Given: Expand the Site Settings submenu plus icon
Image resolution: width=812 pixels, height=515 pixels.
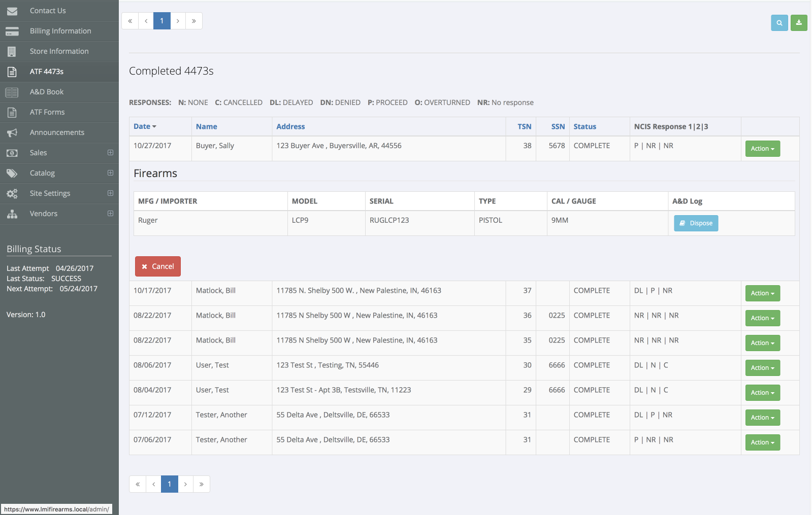Looking at the screenshot, I should tap(110, 193).
